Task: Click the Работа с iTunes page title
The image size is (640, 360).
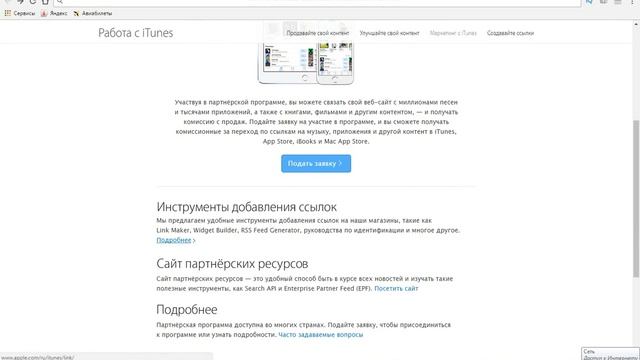Action: [x=136, y=33]
